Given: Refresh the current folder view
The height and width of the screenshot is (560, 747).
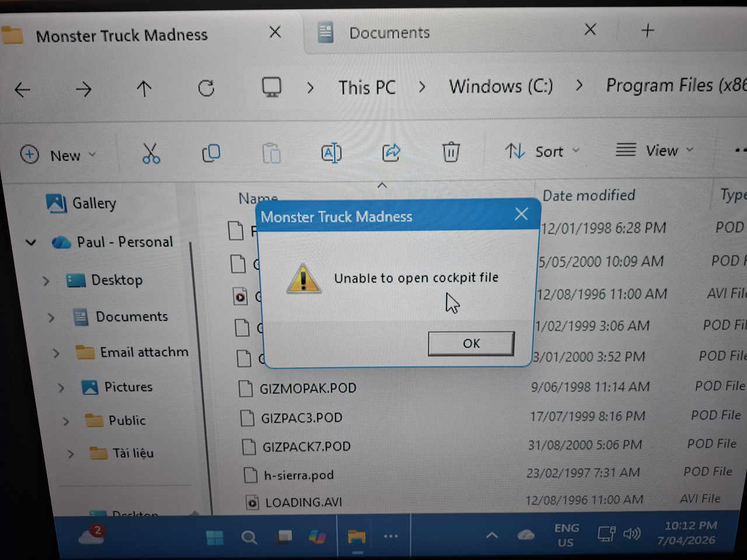Looking at the screenshot, I should (x=206, y=88).
